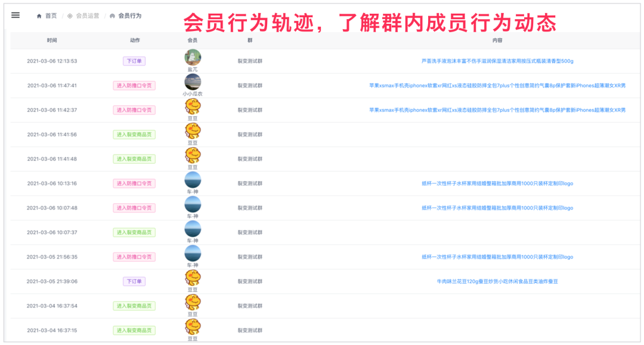Open 豆豆 avatar in 16:37:54 row
Screen dimensions: 644x345
193,302
